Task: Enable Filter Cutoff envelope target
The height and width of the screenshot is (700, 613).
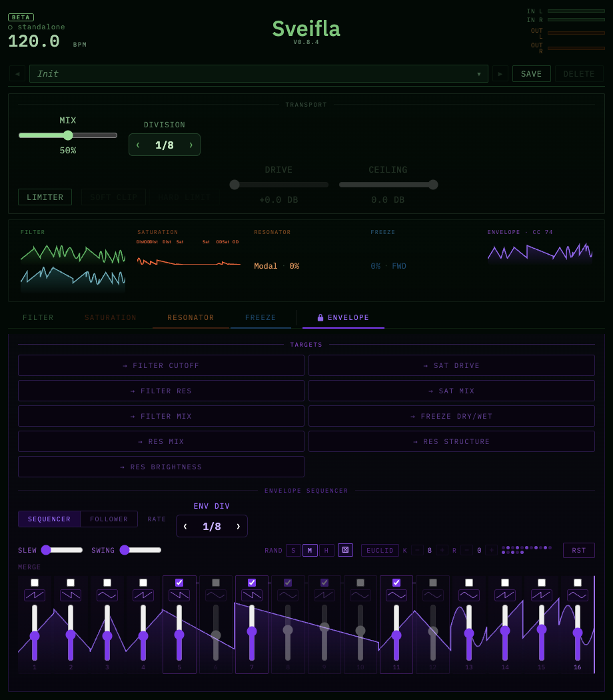Action: coord(161,365)
